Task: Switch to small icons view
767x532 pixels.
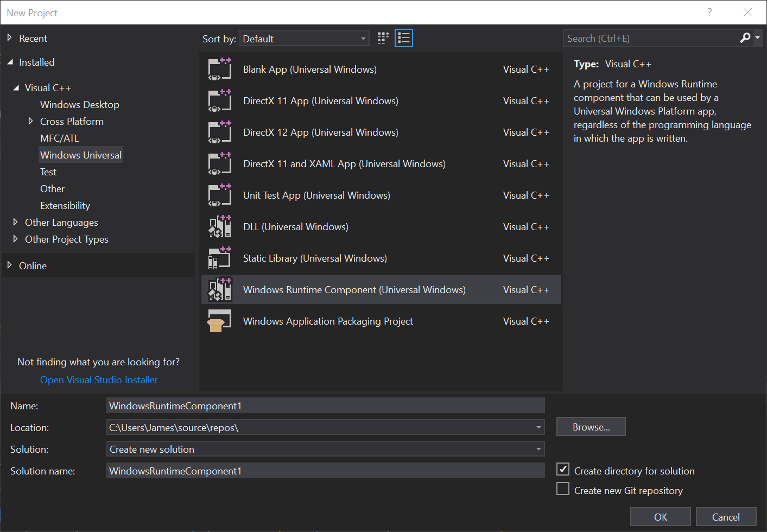Action: 383,37
